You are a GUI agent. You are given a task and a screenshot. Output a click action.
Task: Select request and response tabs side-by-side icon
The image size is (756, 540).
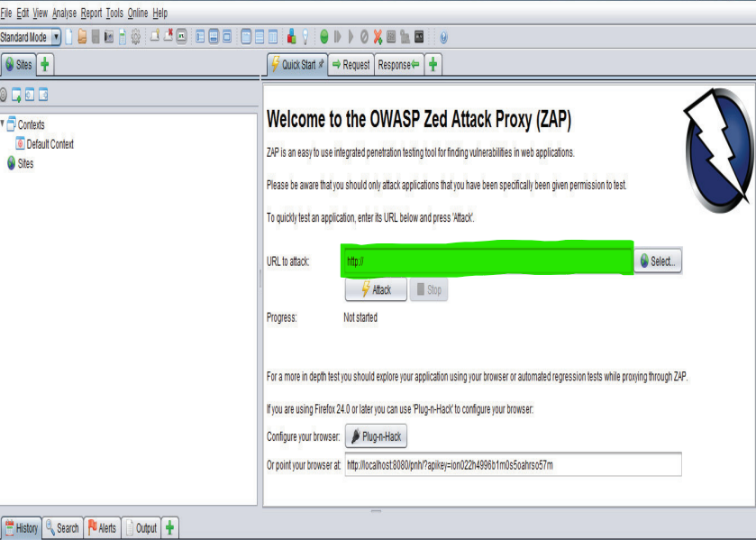tap(246, 37)
